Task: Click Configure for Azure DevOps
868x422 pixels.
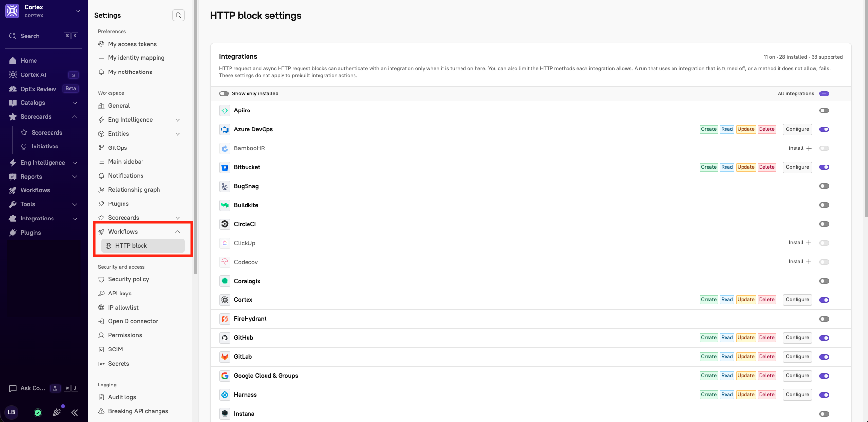Action: (x=797, y=129)
